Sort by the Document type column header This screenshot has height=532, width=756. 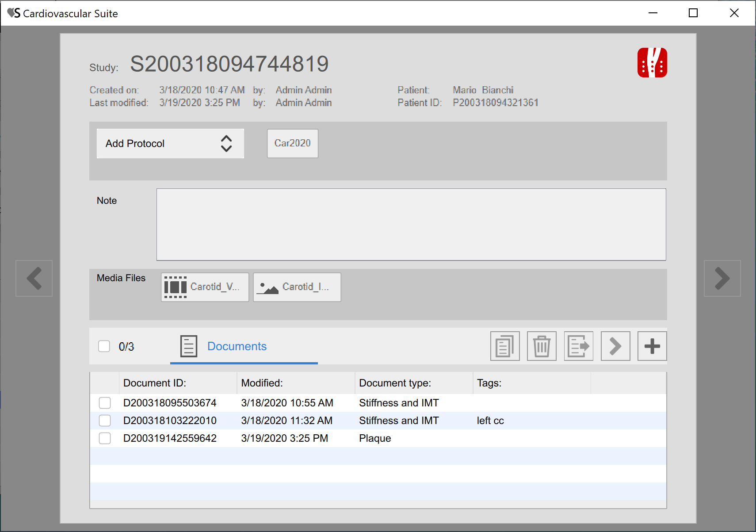click(395, 383)
